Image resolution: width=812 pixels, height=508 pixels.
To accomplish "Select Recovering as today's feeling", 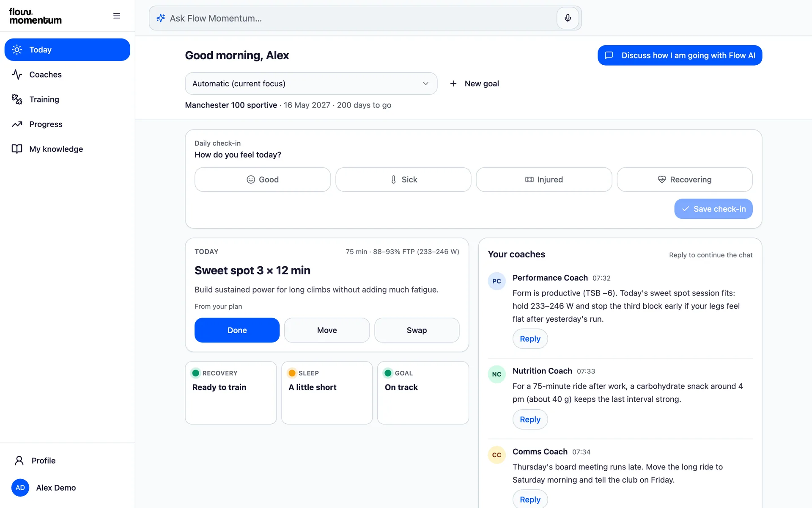I will pyautogui.click(x=685, y=179).
